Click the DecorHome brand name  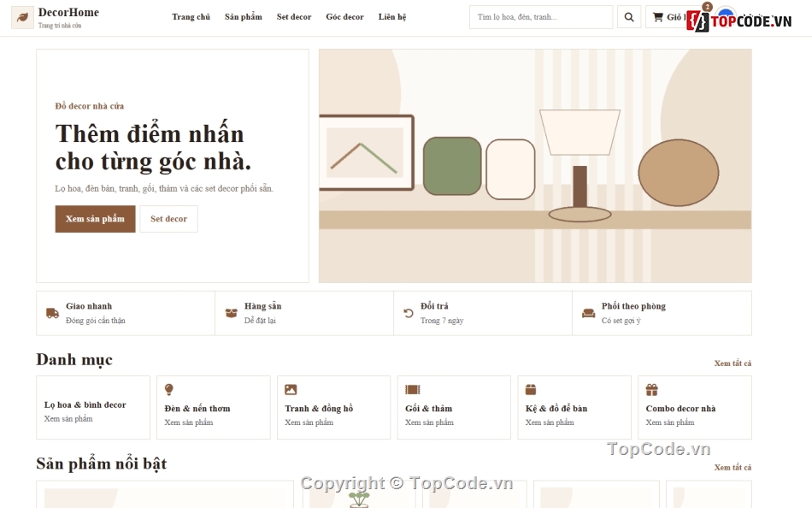68,13
